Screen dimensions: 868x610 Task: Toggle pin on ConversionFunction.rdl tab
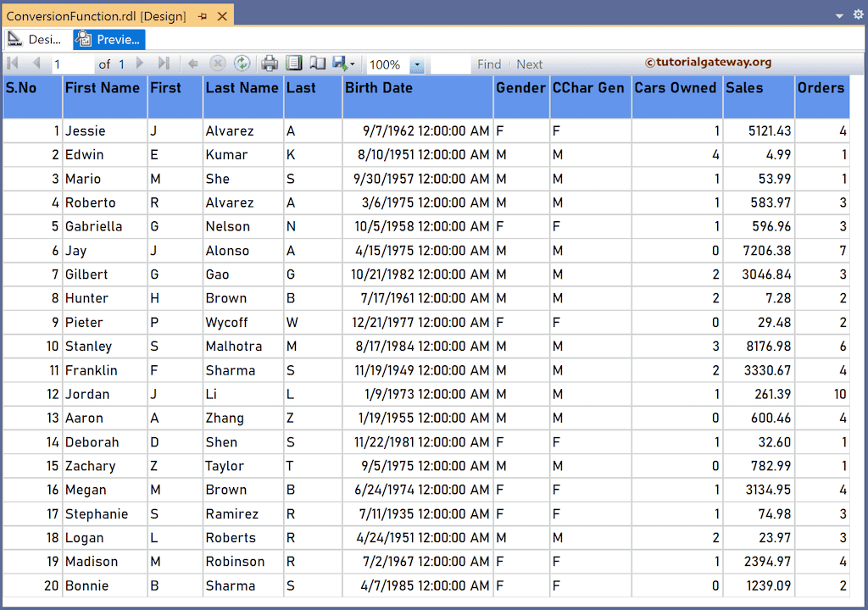pyautogui.click(x=203, y=16)
